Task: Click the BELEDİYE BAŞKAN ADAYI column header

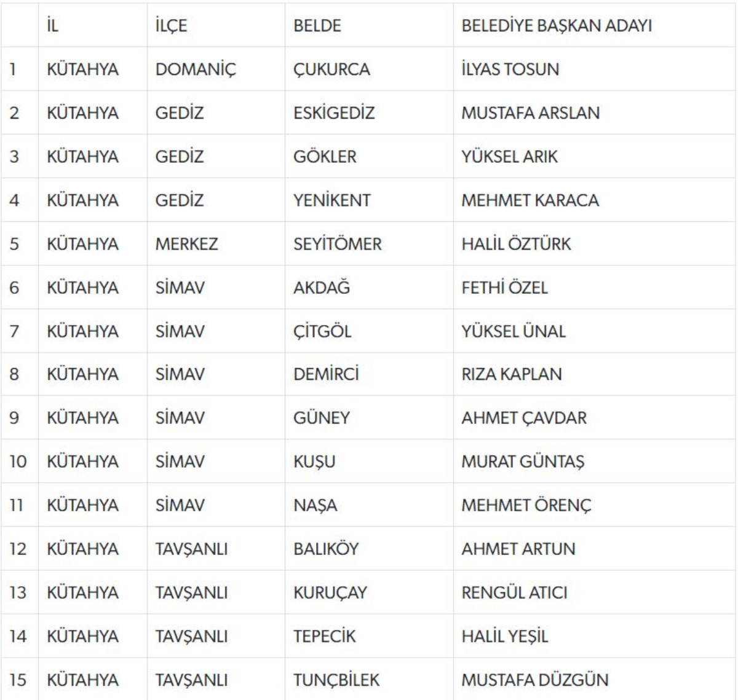Action: click(557, 26)
